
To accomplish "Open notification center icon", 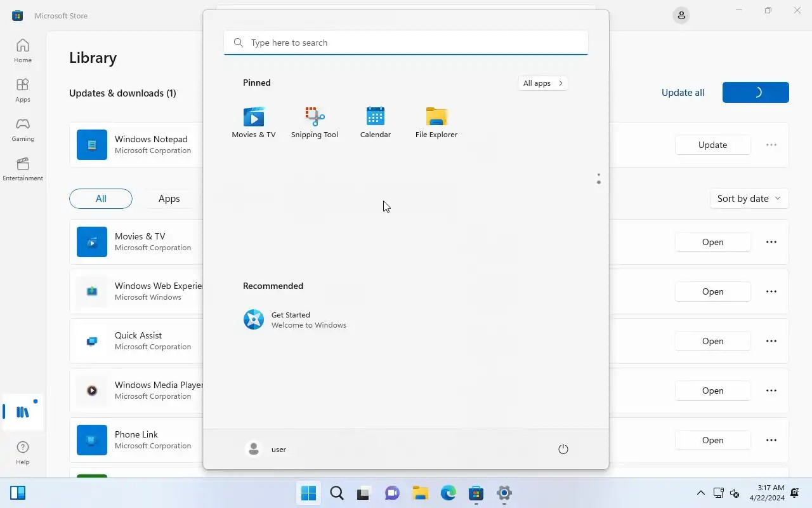I will 795,493.
